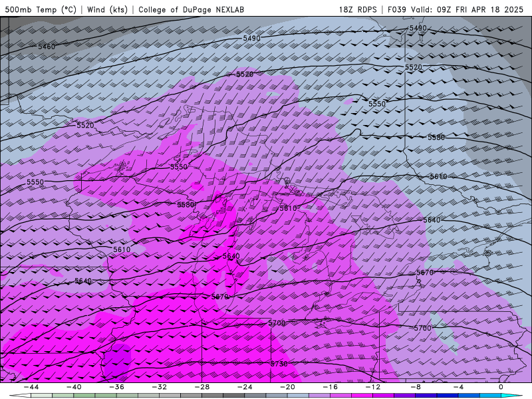The width and height of the screenshot is (532, 399).
Task: Click the -36 color scale label
Action: coord(117,387)
